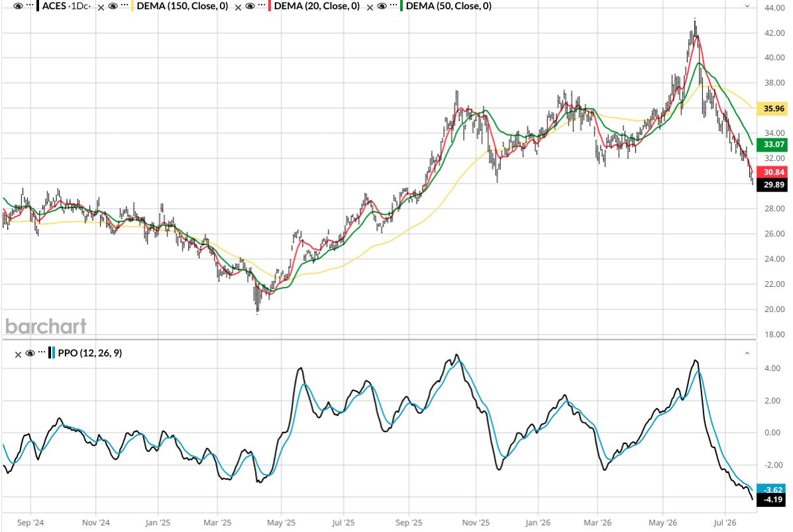Open the more-options dots for ACES
793x532 pixels.
30,5
